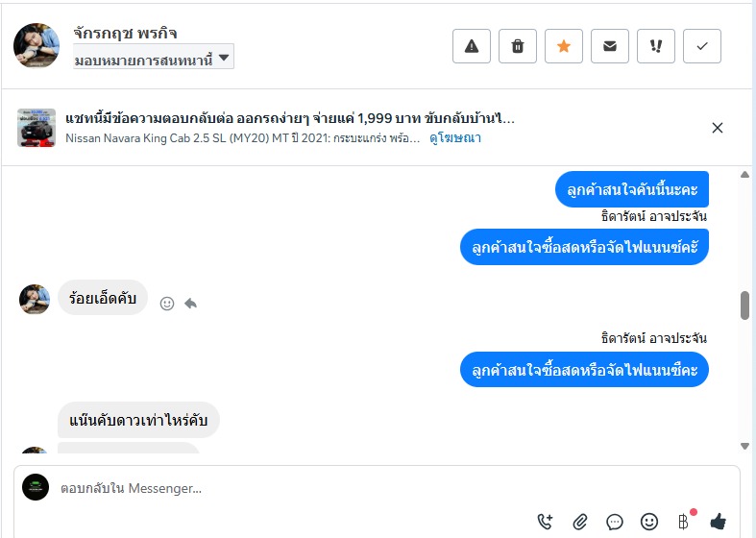Click the Nissan Navara ad thumbnail
Viewport: 756px width, 538px height.
[37, 128]
